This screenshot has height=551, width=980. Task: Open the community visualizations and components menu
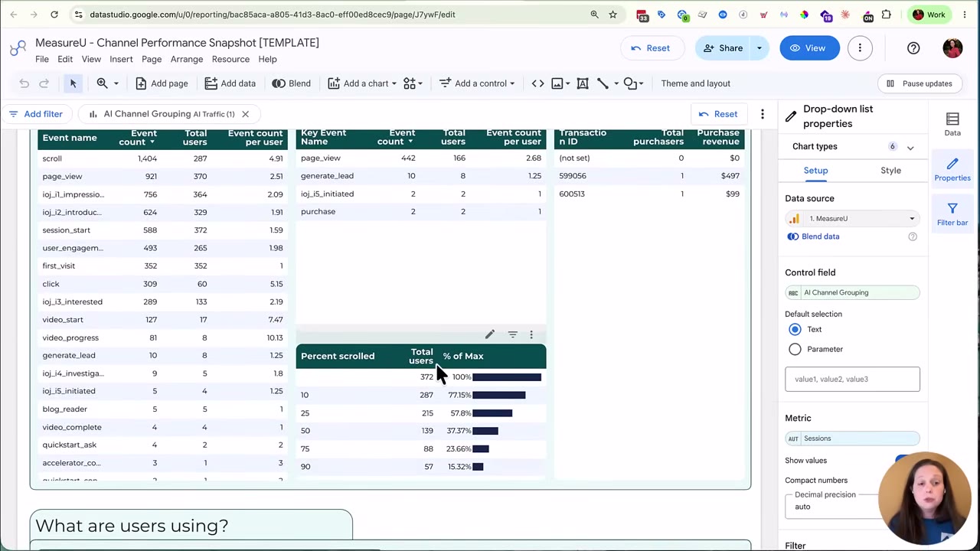(414, 83)
